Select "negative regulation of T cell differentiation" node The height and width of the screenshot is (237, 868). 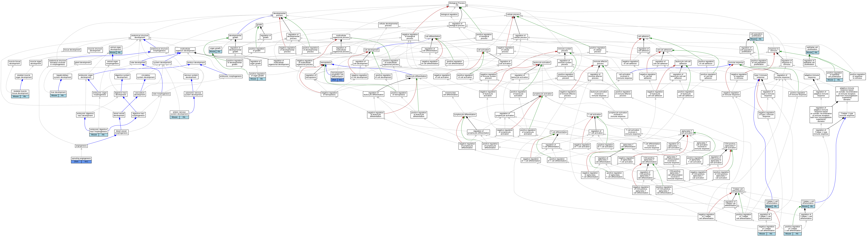click(x=531, y=160)
